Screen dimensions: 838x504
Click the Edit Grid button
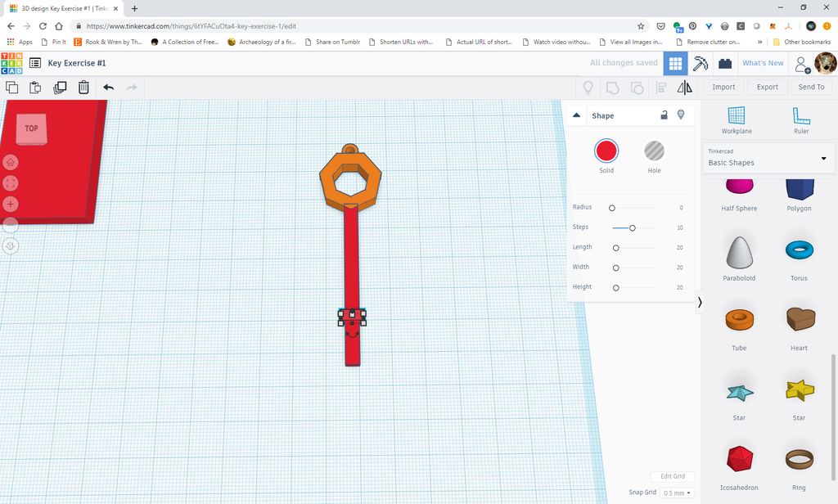point(673,476)
